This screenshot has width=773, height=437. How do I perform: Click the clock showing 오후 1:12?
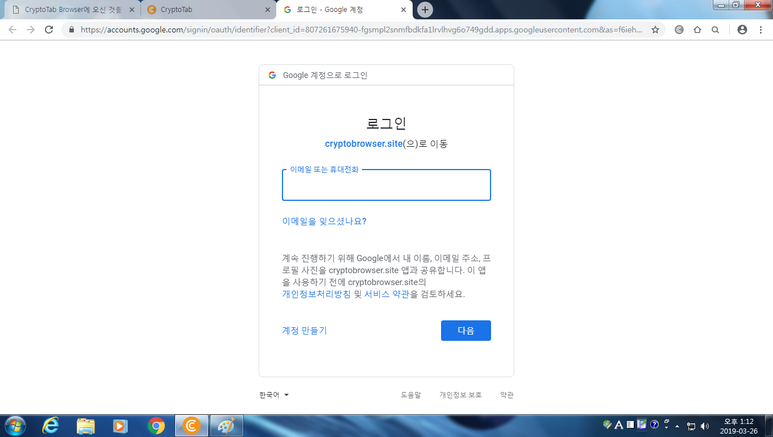[x=738, y=426]
